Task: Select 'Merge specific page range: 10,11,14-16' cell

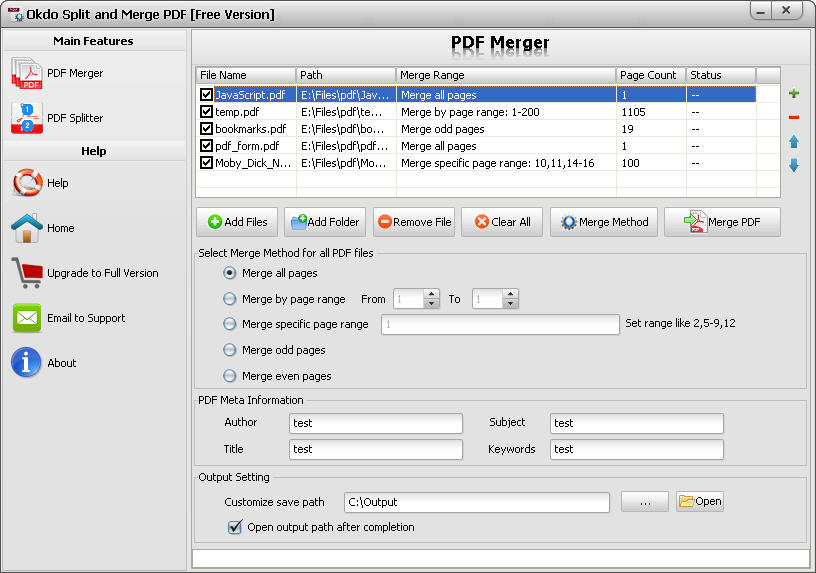Action: pos(506,163)
